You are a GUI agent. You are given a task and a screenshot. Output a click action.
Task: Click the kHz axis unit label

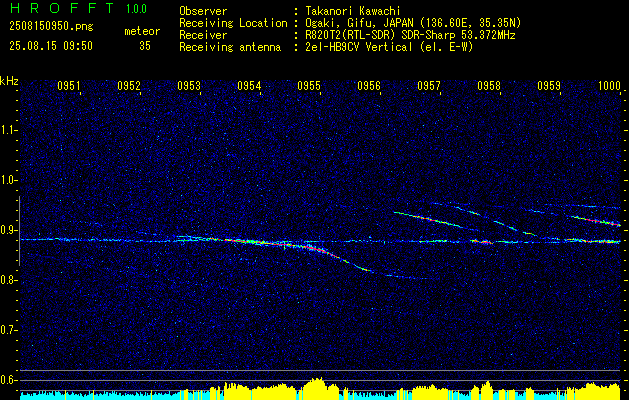pos(9,81)
